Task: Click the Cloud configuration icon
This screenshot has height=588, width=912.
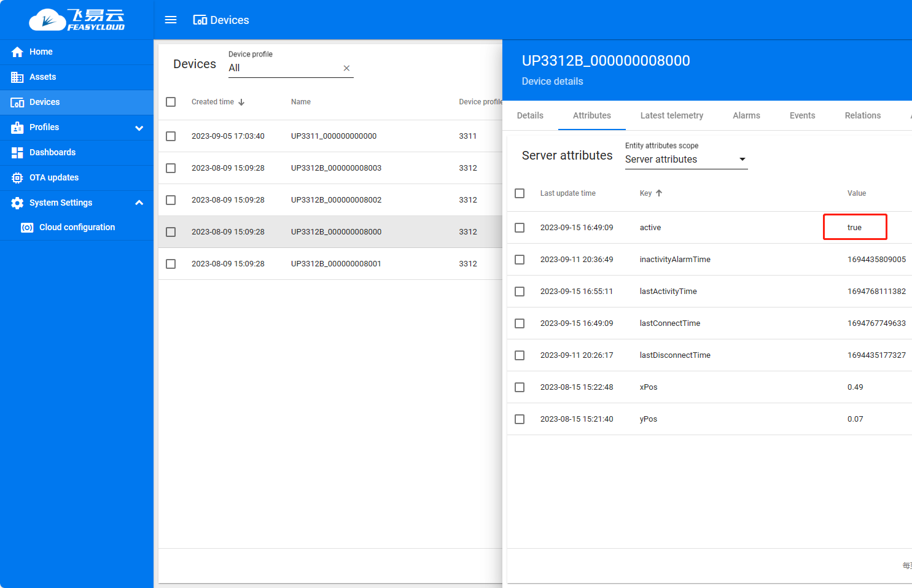Action: (27, 228)
